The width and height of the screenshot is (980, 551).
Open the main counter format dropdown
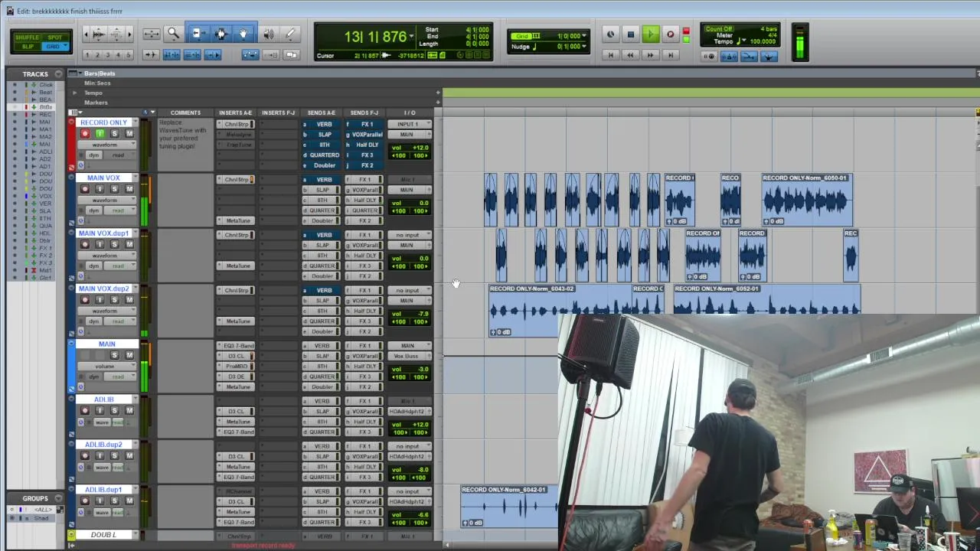click(411, 36)
